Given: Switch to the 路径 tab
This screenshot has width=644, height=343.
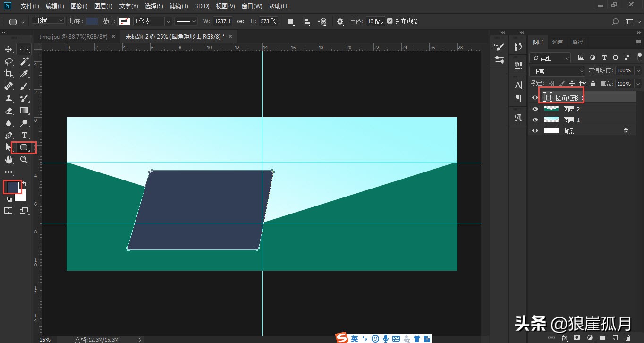Looking at the screenshot, I should 578,42.
